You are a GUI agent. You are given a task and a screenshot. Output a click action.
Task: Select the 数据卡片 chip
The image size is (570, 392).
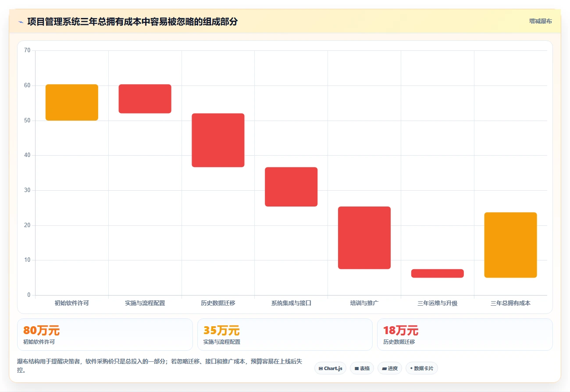(x=421, y=368)
